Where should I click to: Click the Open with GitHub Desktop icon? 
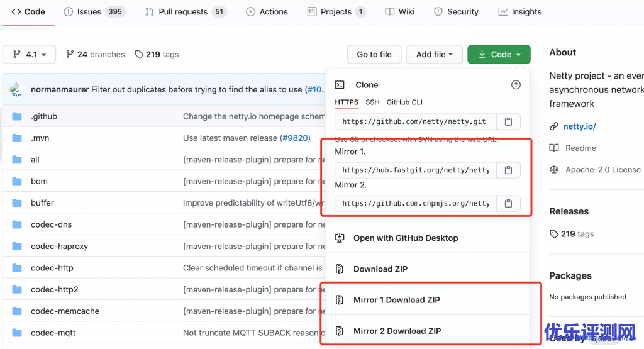click(x=340, y=238)
